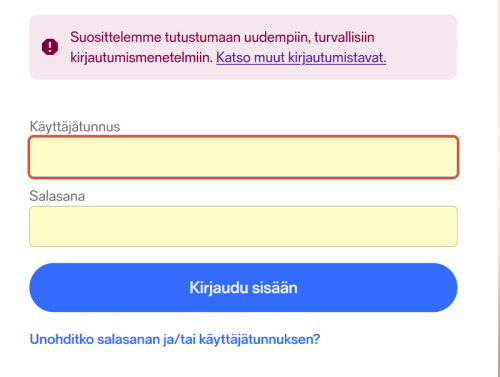Place cursor in the username box
The width and height of the screenshot is (500, 377).
tap(243, 157)
